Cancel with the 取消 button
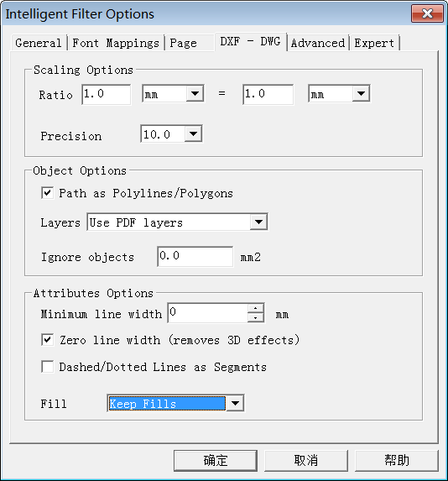Screen dimensions: 448x481 [306, 461]
